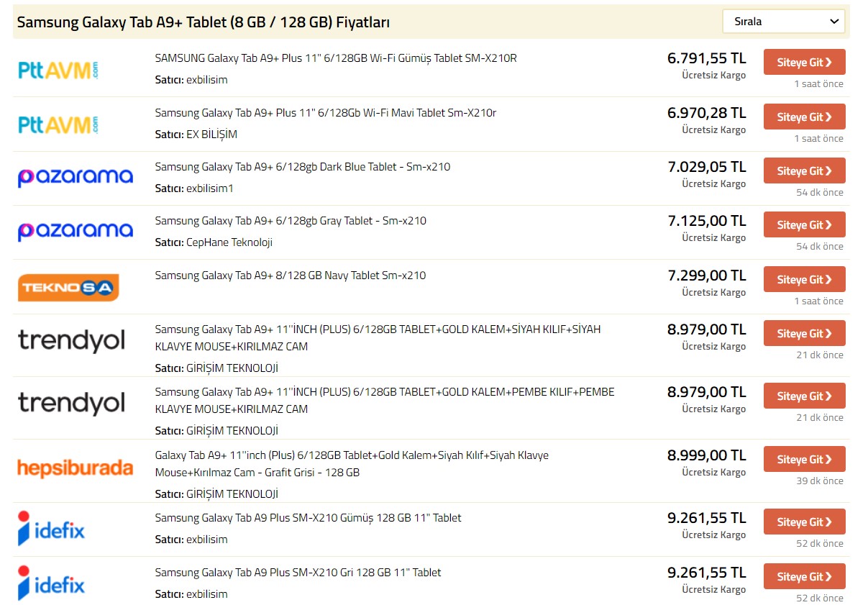Open Wi-Fi Mavi Tablet Sm-X210r title
The width and height of the screenshot is (868, 605).
(x=326, y=113)
